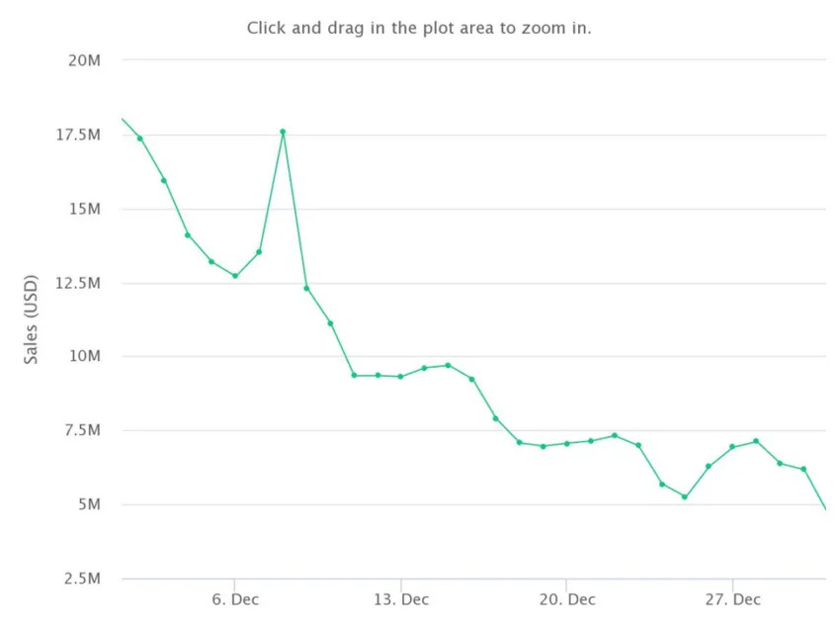Click the 13. Dec x-axis label

coord(401,599)
